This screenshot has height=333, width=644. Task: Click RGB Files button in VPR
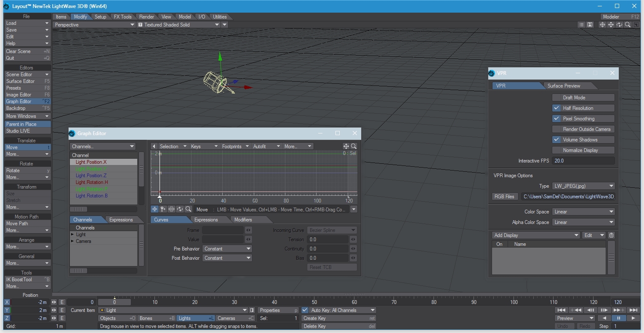[504, 197]
